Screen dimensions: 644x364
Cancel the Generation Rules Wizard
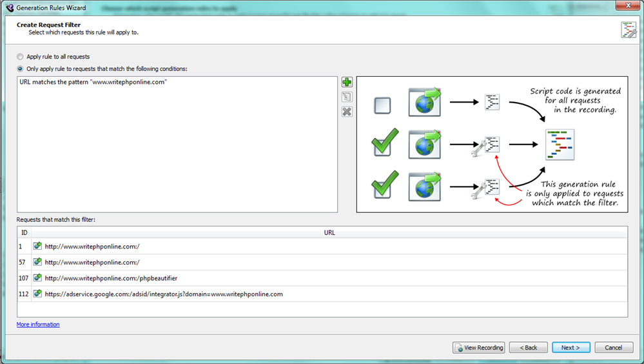pyautogui.click(x=614, y=347)
